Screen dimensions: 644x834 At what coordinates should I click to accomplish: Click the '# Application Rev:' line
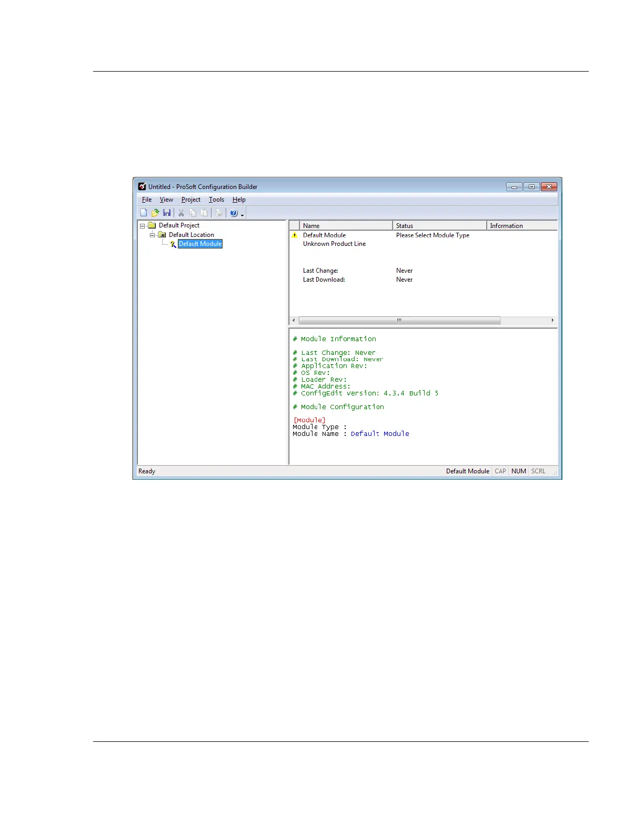tap(330, 366)
